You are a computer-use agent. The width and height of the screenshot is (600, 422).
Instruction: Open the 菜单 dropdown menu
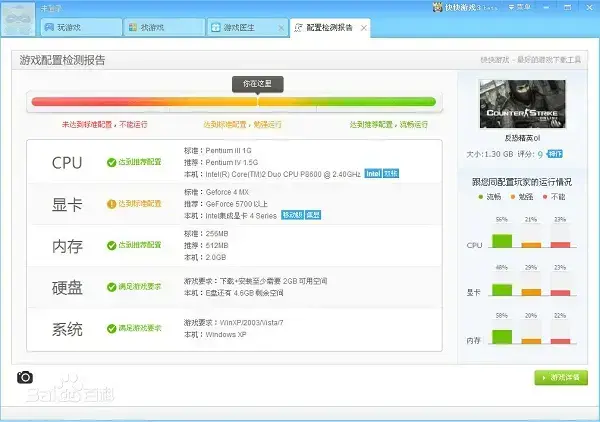(519, 7)
